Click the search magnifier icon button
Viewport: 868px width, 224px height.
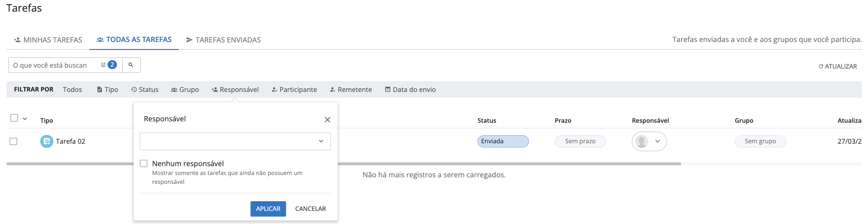131,65
